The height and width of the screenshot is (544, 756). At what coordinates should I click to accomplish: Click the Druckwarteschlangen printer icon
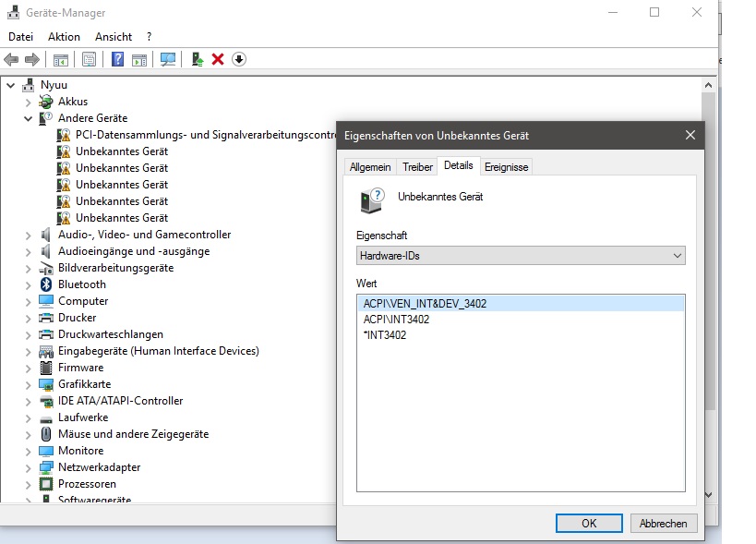(46, 334)
